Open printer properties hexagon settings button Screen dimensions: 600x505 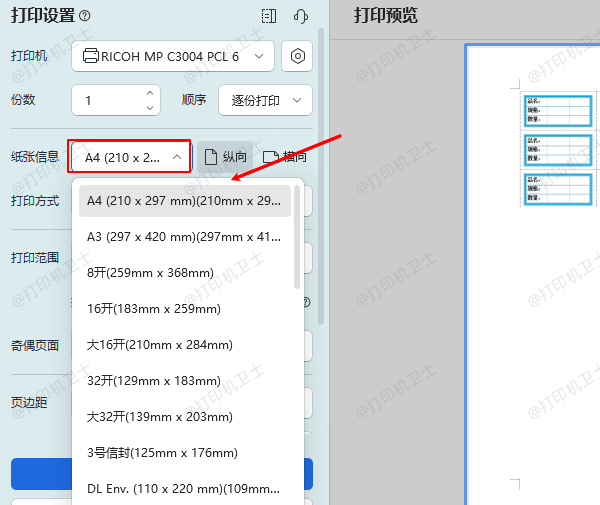(x=297, y=56)
